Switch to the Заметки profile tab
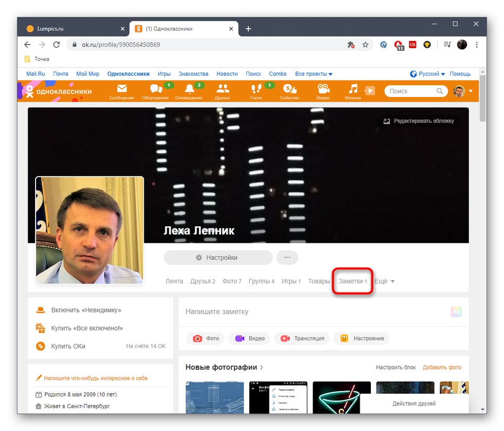The width and height of the screenshot is (504, 431). pos(351,281)
